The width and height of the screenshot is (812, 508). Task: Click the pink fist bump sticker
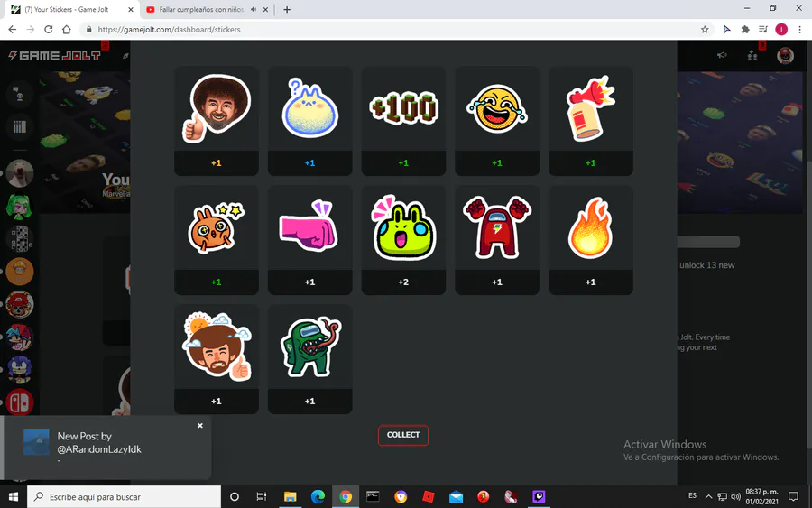(309, 228)
